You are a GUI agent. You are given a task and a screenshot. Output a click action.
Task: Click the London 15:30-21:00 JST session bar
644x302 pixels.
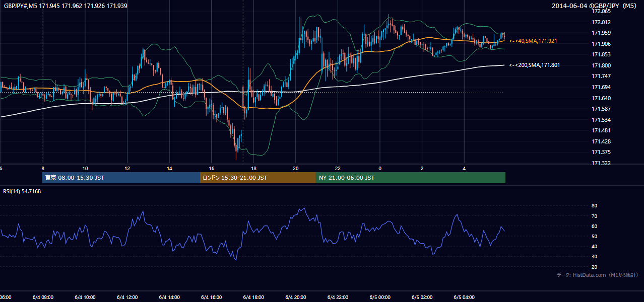pos(258,178)
